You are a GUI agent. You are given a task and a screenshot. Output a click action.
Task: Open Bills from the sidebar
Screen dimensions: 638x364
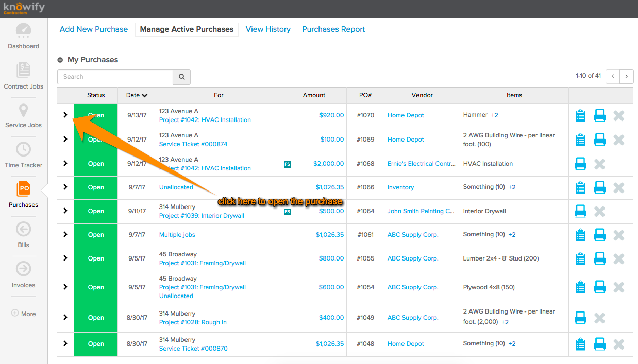click(23, 235)
